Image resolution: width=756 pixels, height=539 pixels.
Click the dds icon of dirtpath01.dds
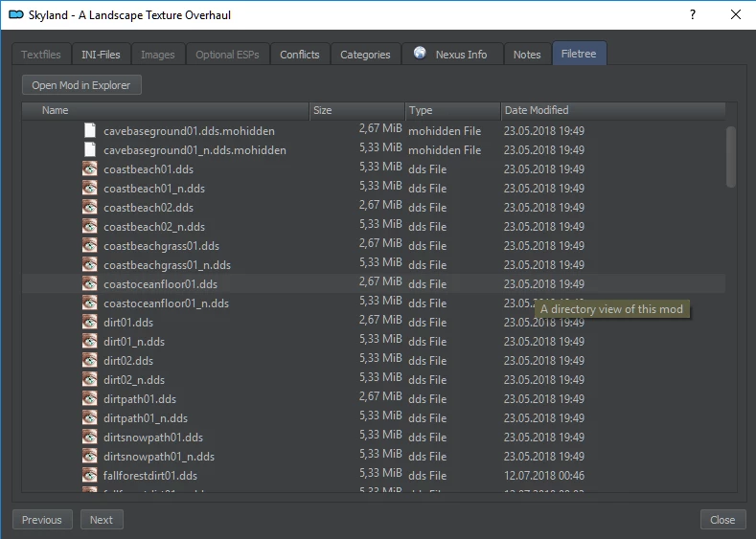pos(90,399)
